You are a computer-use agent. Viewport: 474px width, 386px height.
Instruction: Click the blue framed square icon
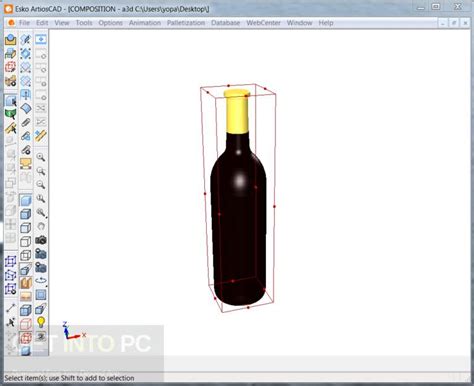[41, 295]
